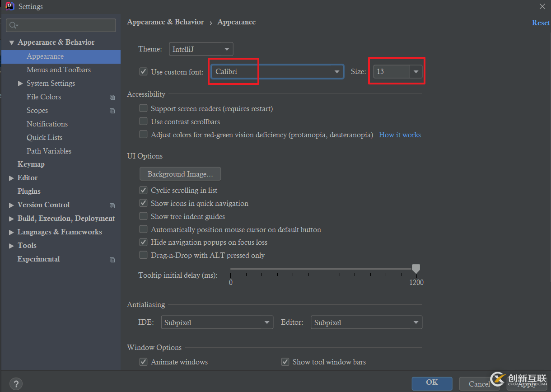Viewport: 551px width, 392px height.
Task: Click the IntelliJ IDEA logo icon in title bar
Action: [x=10, y=6]
